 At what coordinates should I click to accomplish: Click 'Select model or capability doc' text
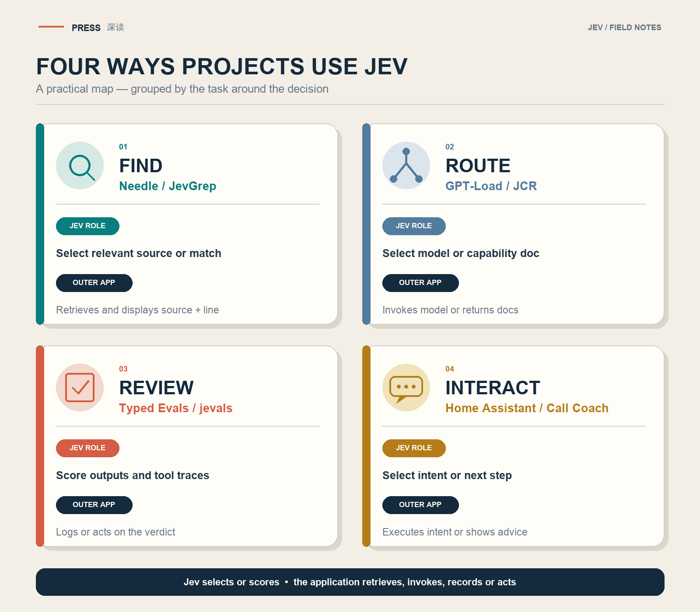coord(461,254)
